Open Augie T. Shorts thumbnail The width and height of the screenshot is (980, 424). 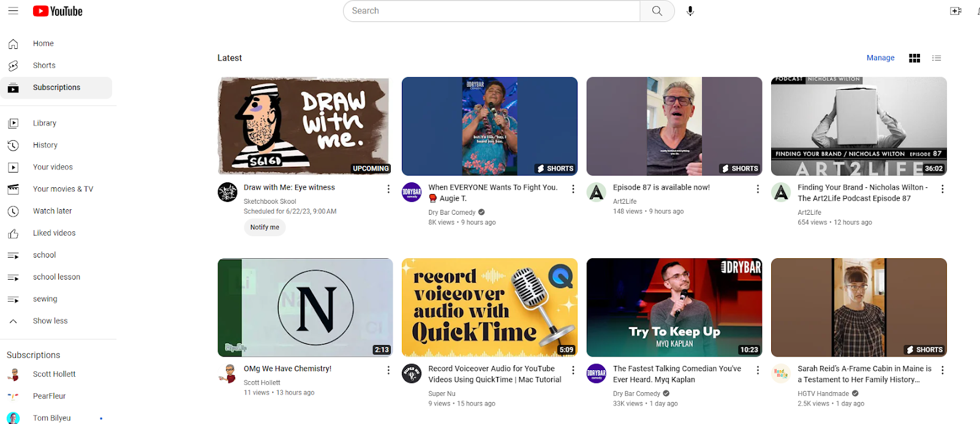pyautogui.click(x=489, y=126)
